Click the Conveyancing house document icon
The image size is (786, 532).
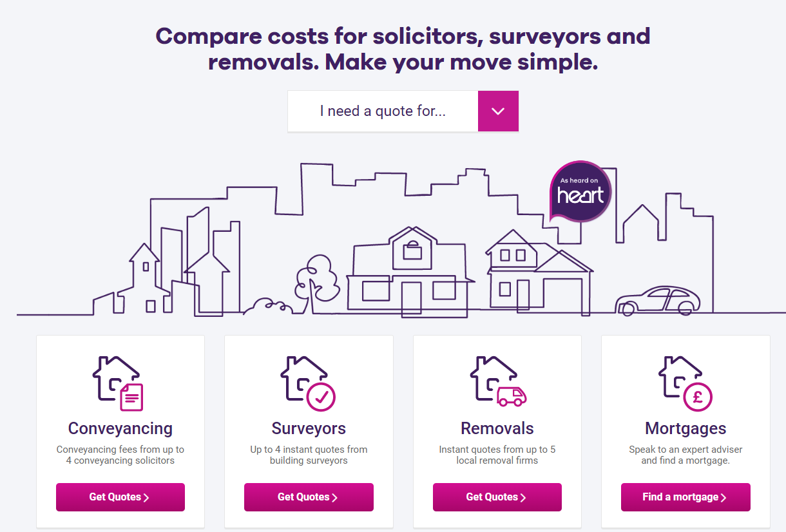(120, 384)
